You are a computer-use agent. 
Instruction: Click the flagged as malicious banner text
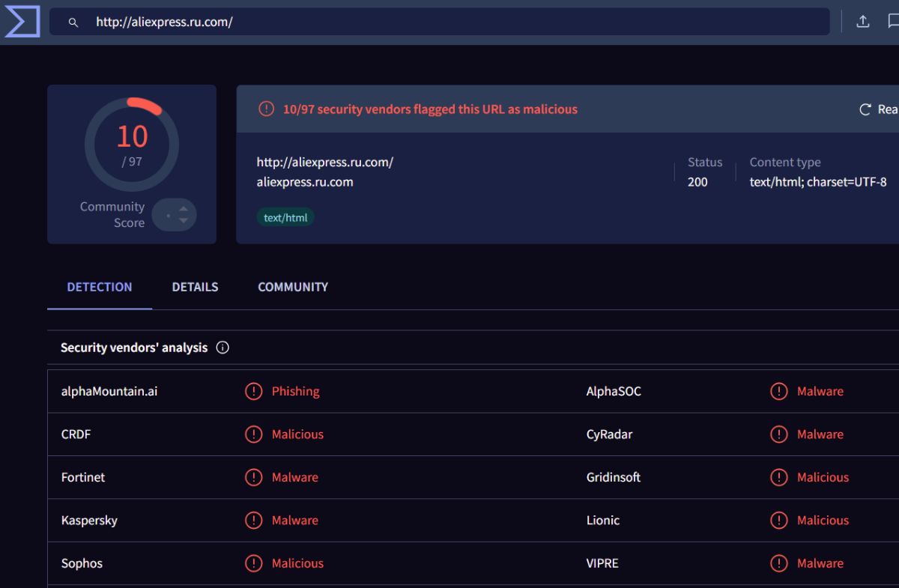pyautogui.click(x=430, y=109)
